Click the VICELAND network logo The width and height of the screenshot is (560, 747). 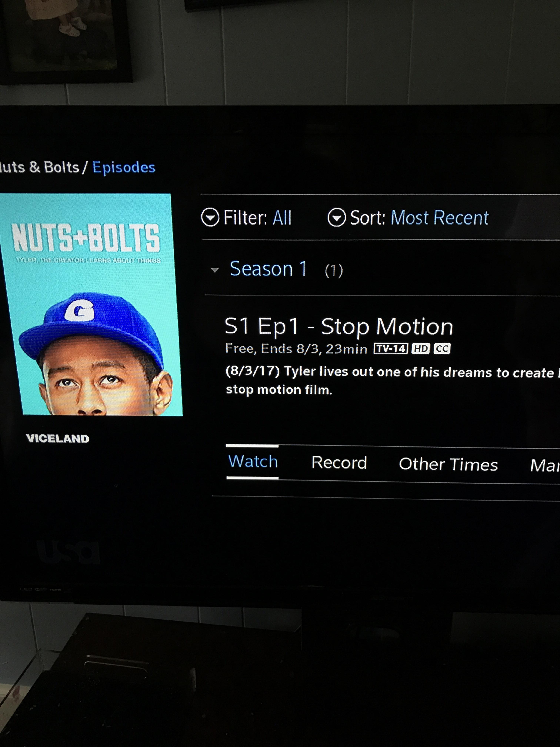pos(58,438)
